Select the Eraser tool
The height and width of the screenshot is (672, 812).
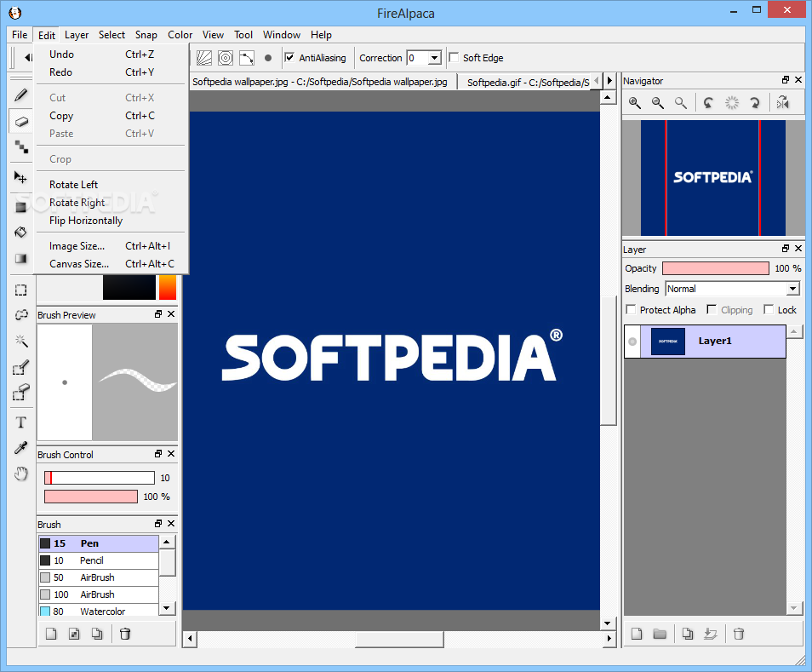(20, 122)
